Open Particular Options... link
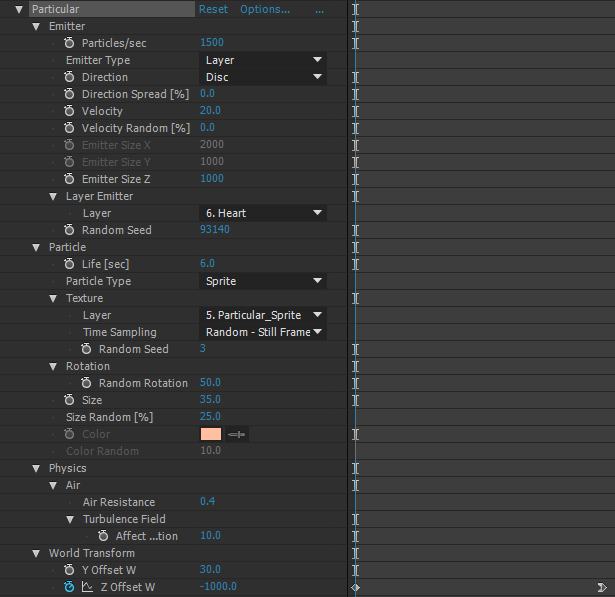Screen dimensions: 615x597 point(265,9)
